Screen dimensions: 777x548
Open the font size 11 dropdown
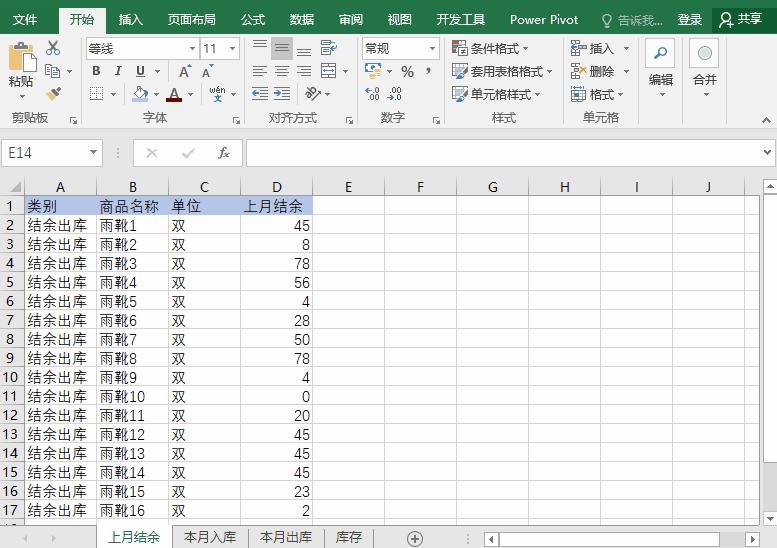(232, 49)
